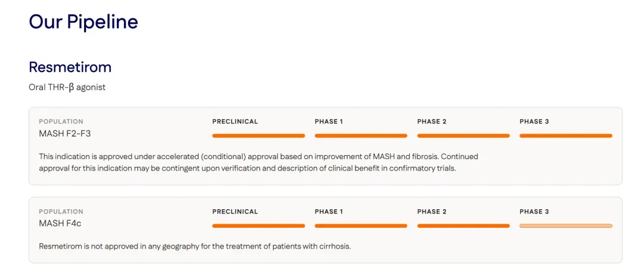Click the Phase 2 progress bar for MASH F2-F3
Viewport: 644px width, 279px height.
click(463, 135)
